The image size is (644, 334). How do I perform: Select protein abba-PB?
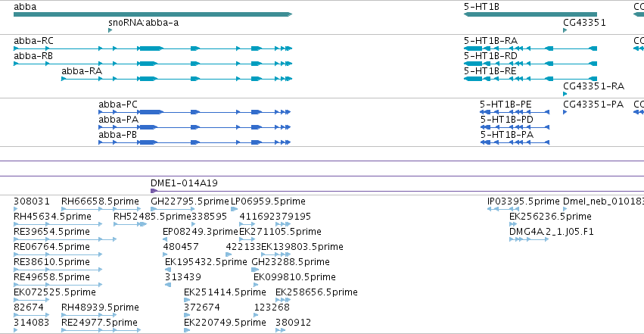click(117, 135)
